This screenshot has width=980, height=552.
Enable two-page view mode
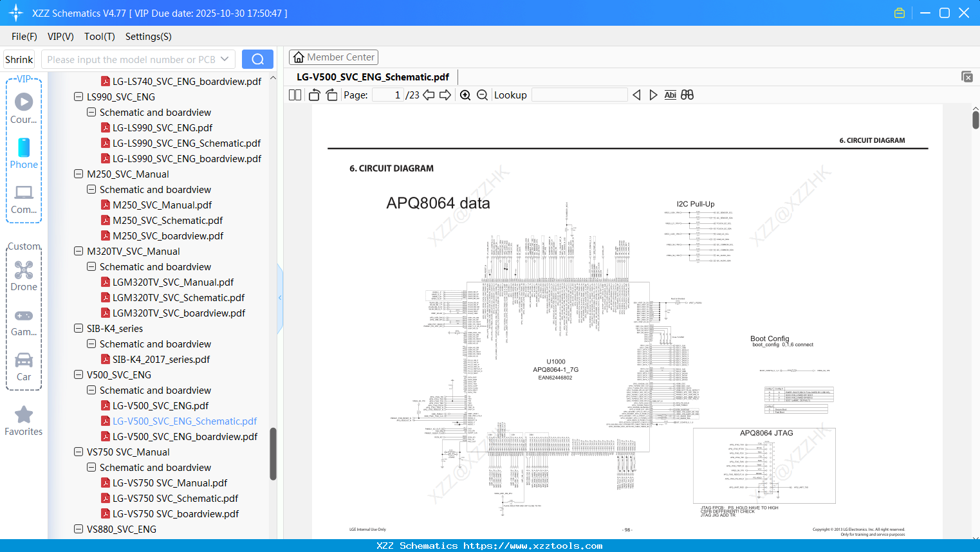pyautogui.click(x=294, y=95)
